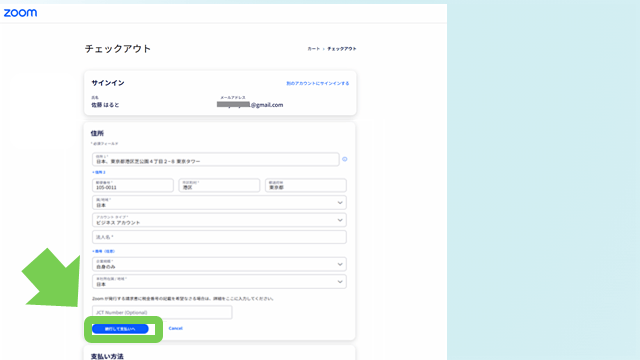This screenshot has height=360, width=640.
Task: Open the bottom region dropdown showing 日本
Action: 219,282
